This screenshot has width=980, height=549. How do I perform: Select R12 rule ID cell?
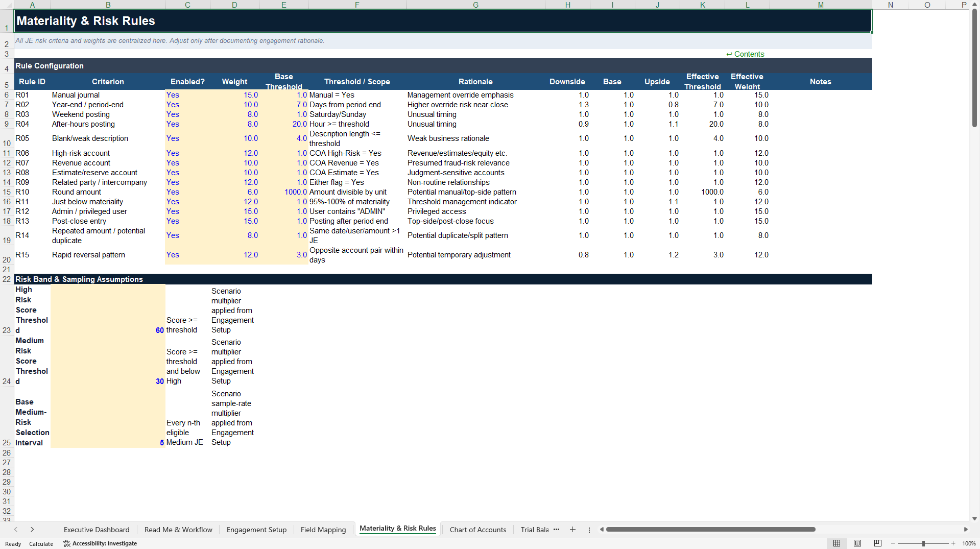[32, 211]
